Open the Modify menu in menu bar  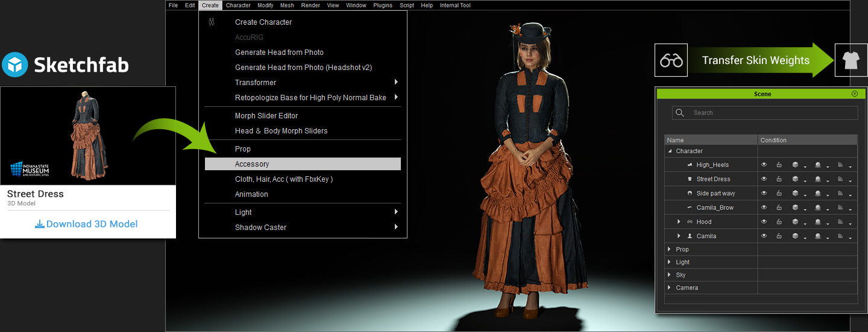coord(265,5)
